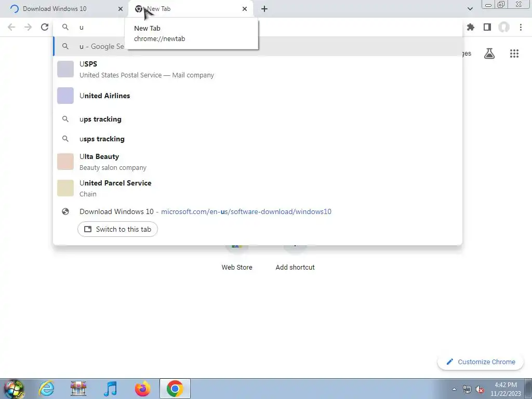Open the profile avatar icon

[504, 27]
